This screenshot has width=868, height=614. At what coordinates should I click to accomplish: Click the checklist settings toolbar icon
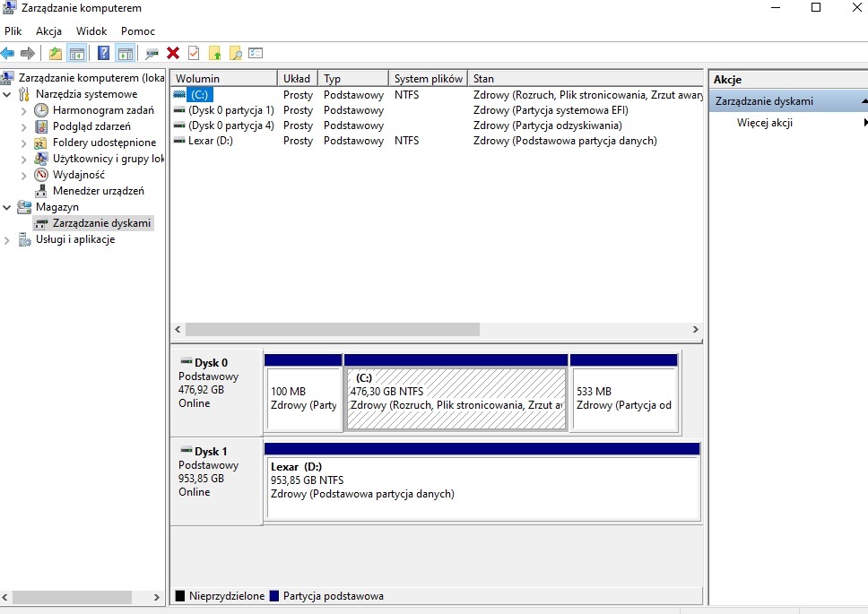tap(256, 54)
